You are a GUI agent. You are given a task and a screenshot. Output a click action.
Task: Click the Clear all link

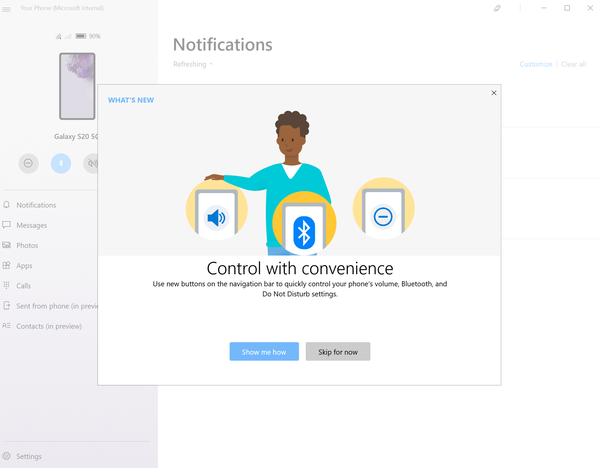tap(573, 64)
